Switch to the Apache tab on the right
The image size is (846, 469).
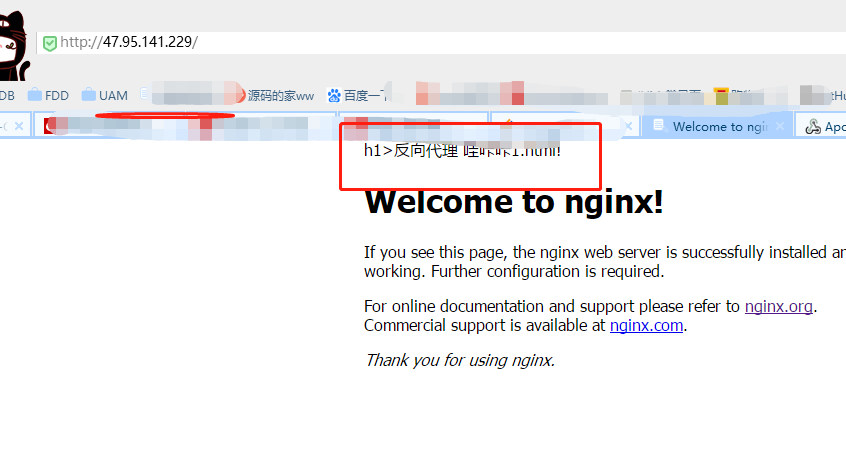822,127
